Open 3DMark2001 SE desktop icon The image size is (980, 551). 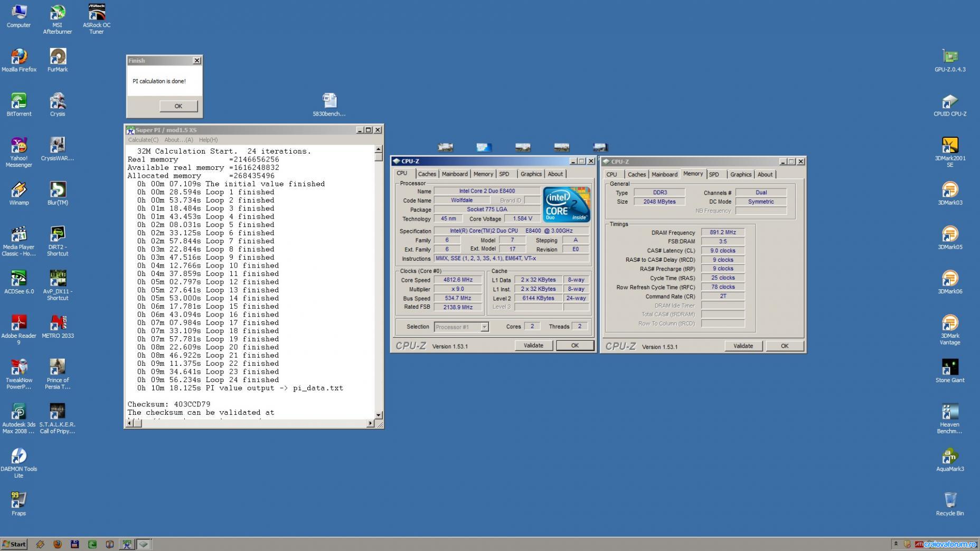click(950, 152)
